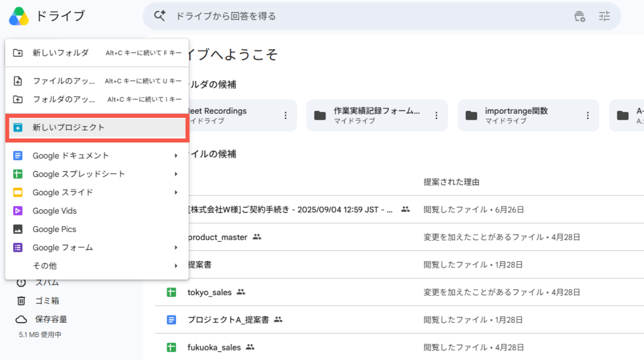The width and height of the screenshot is (644, 360).
Task: Click the trash can icon in sidebar
Action: tap(21, 301)
